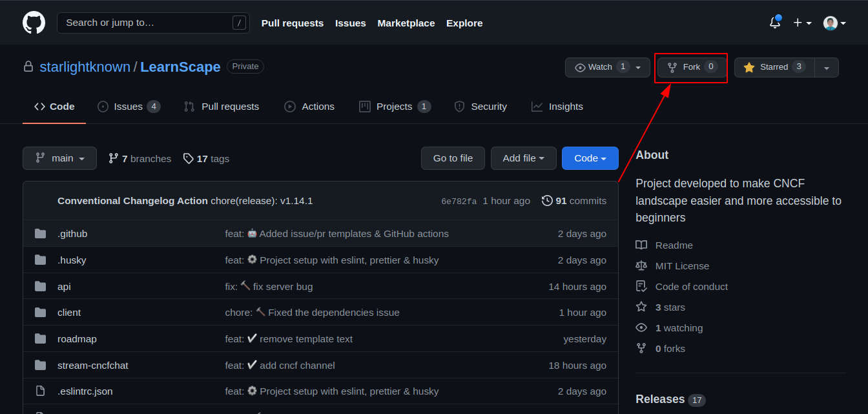Open the Insights tab
Screen dimensions: 868x414
coord(557,107)
